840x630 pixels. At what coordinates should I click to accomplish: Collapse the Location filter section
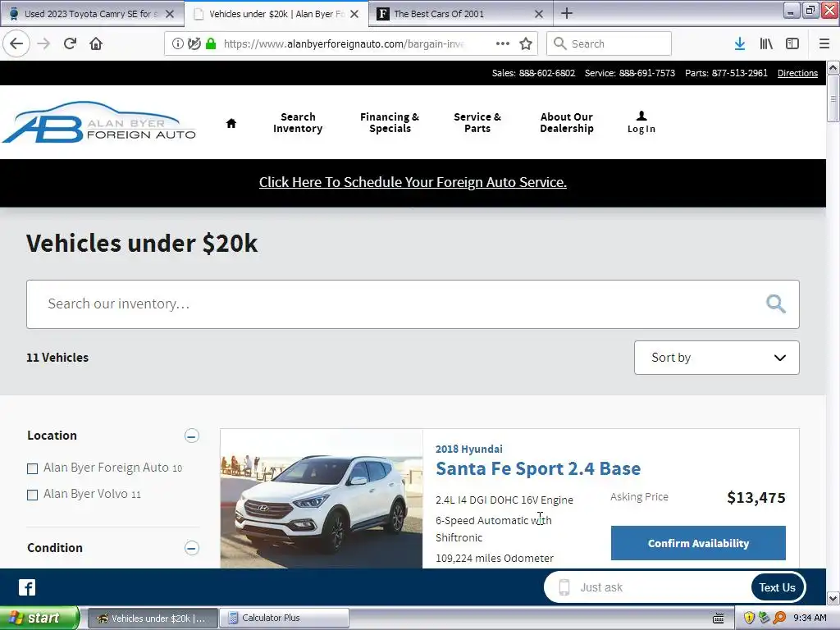point(192,436)
